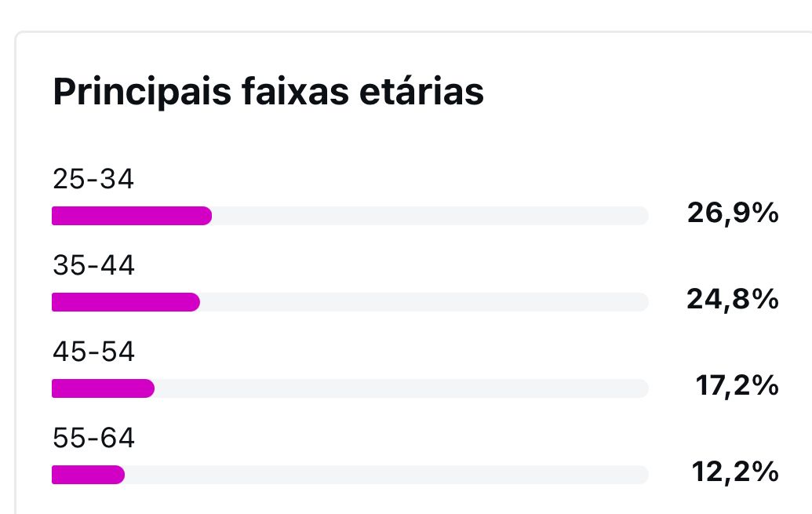Click rounded end of the 25-34 magenta bar
Screen dimensions: 812x514
point(206,216)
